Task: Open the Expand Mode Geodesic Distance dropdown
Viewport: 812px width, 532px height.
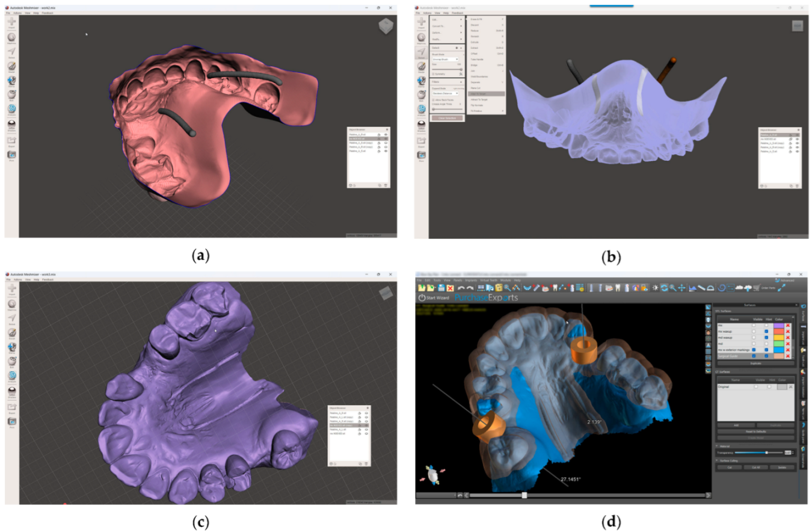Action: [x=446, y=93]
